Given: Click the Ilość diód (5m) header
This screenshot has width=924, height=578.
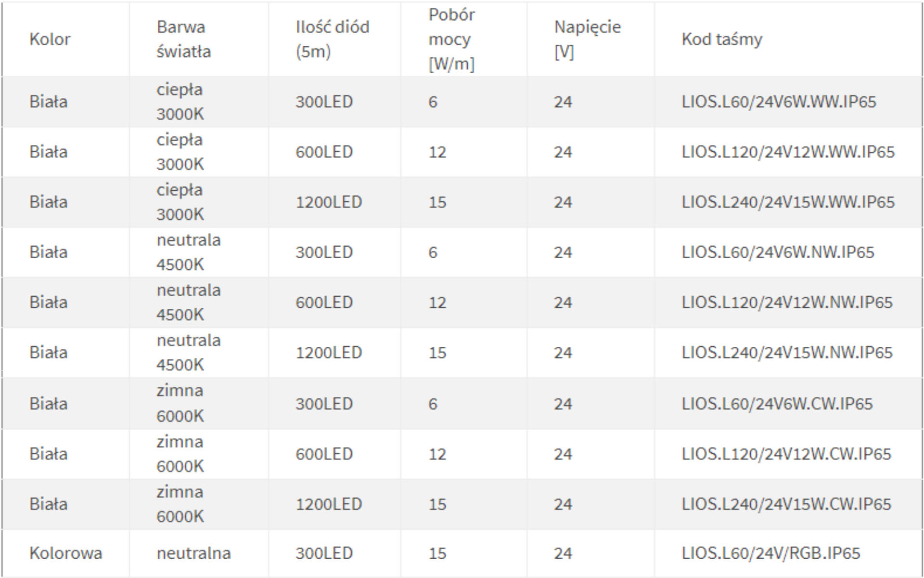Looking at the screenshot, I should tap(332, 39).
